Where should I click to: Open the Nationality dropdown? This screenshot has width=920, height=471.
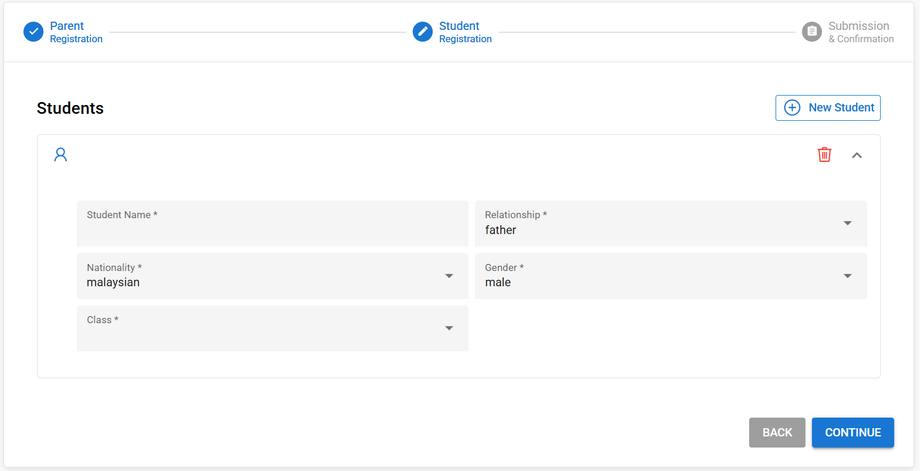(x=272, y=276)
